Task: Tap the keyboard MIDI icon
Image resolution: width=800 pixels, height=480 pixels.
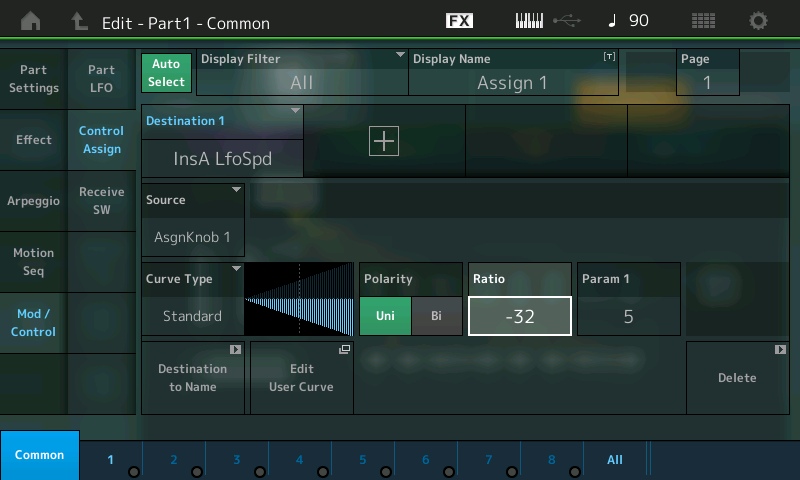Action: click(529, 21)
